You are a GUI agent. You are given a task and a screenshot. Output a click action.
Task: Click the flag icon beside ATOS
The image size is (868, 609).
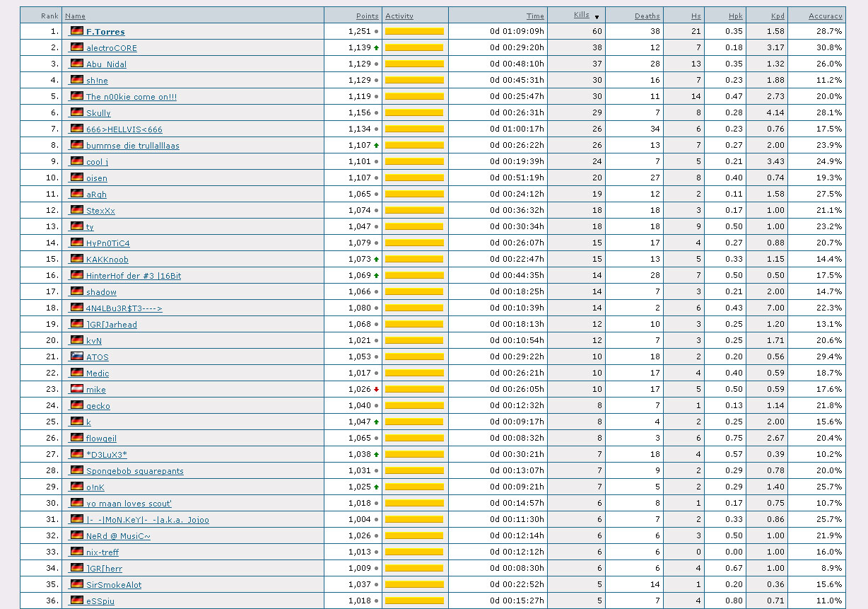tap(76, 356)
